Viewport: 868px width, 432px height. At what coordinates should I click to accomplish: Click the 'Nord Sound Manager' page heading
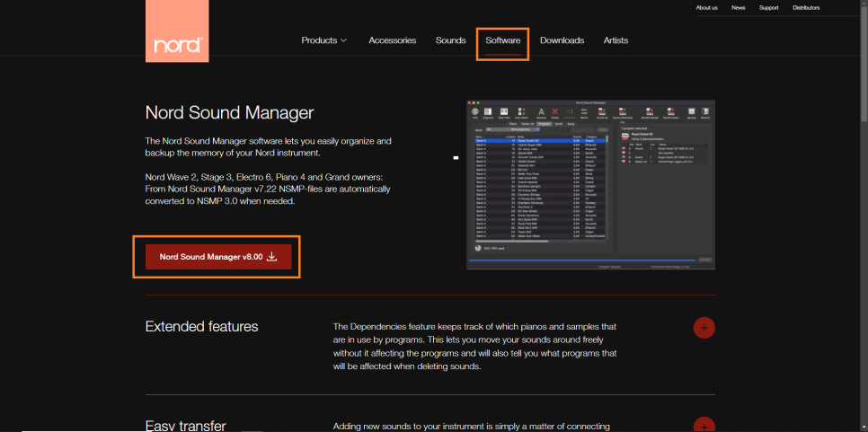(x=229, y=113)
